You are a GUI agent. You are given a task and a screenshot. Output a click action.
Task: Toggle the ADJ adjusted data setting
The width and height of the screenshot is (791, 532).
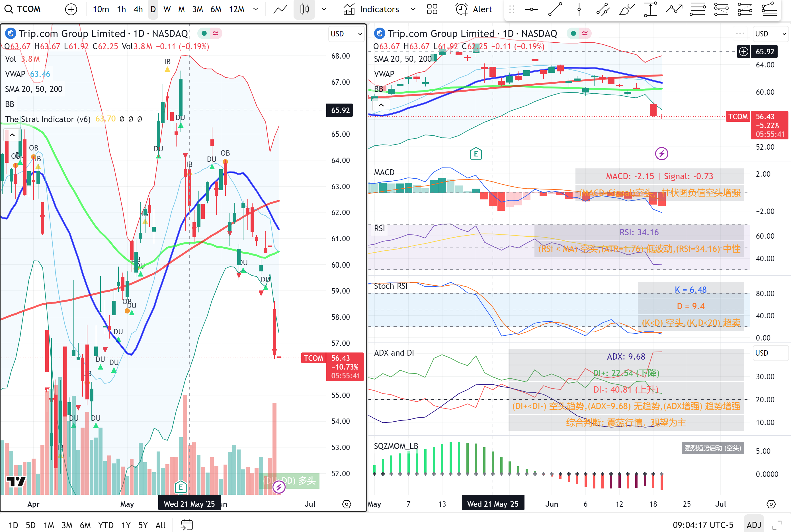point(754,524)
